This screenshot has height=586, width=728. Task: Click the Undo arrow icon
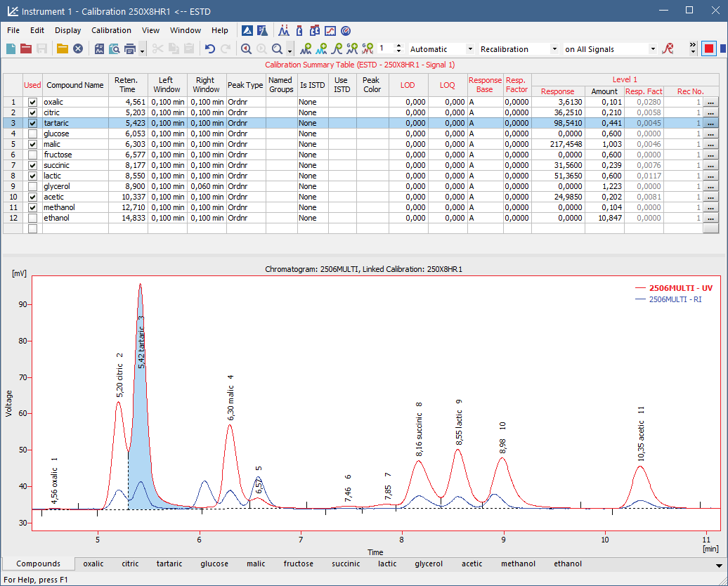209,48
